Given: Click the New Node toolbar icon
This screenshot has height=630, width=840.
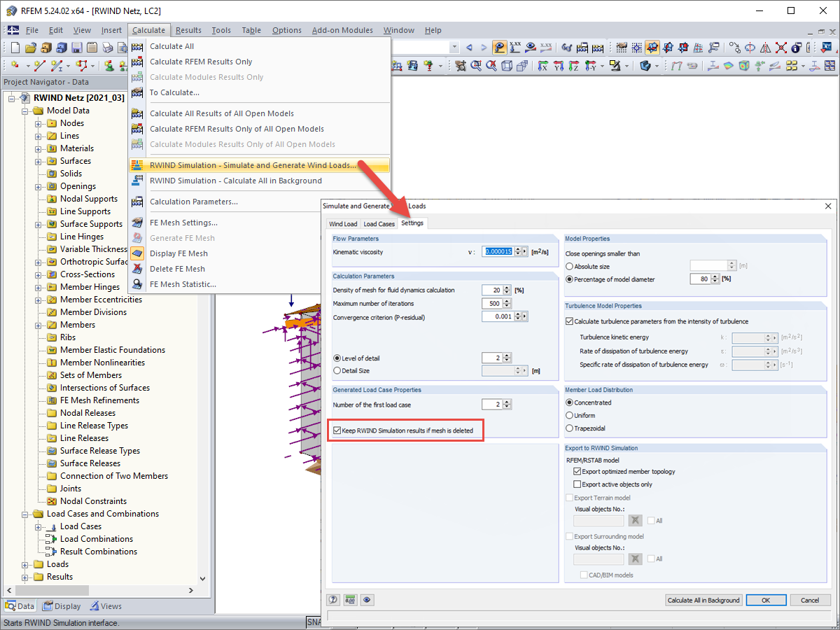Looking at the screenshot, I should click(14, 66).
